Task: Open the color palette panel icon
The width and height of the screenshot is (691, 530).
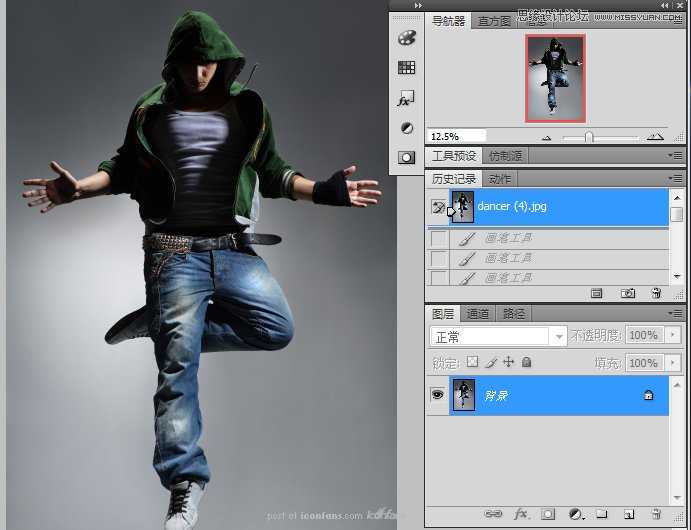Action: 406,38
